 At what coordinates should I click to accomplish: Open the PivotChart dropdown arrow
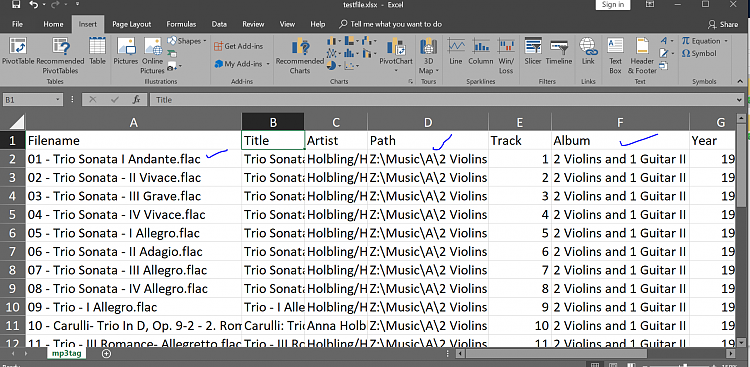click(396, 70)
